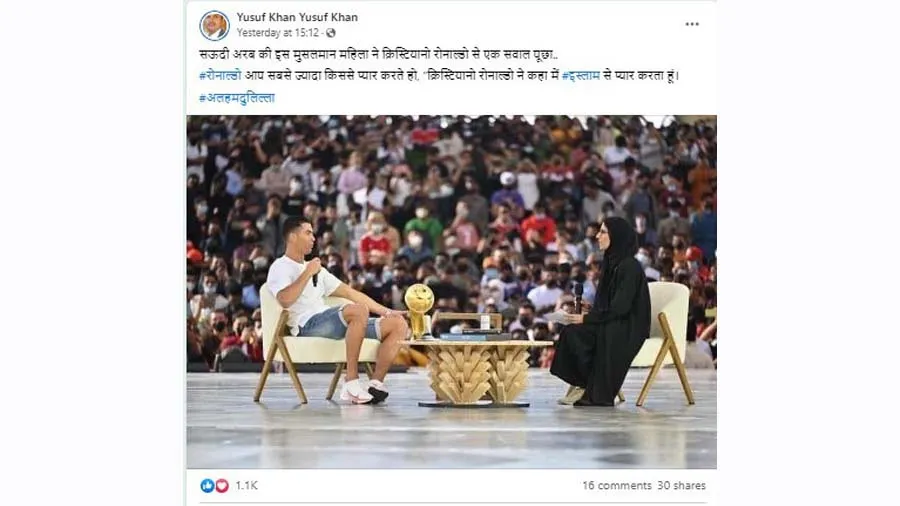This screenshot has height=506, width=900.
Task: Open the #अलहमदुलिल्ला hashtag
Action: 236,98
